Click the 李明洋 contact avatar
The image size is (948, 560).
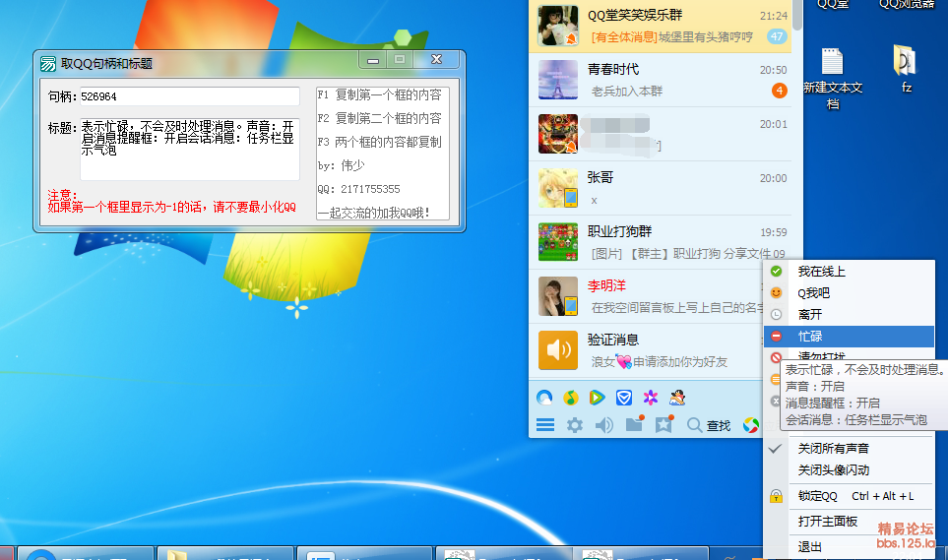[558, 295]
